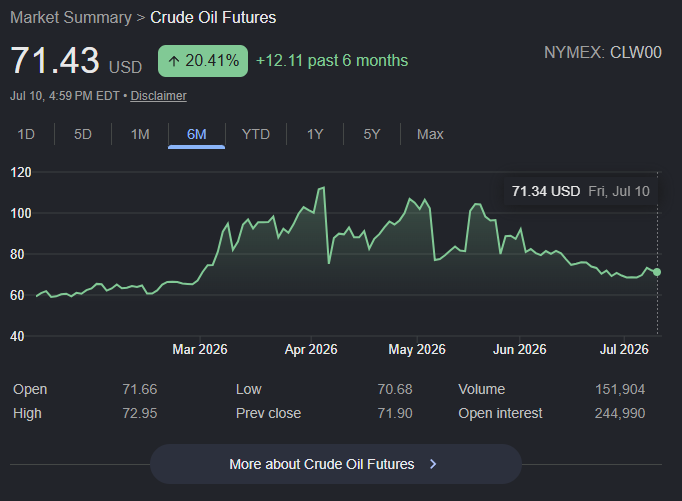Click the 71.34 USD tooltip
This screenshot has width=682, height=501.
(581, 191)
